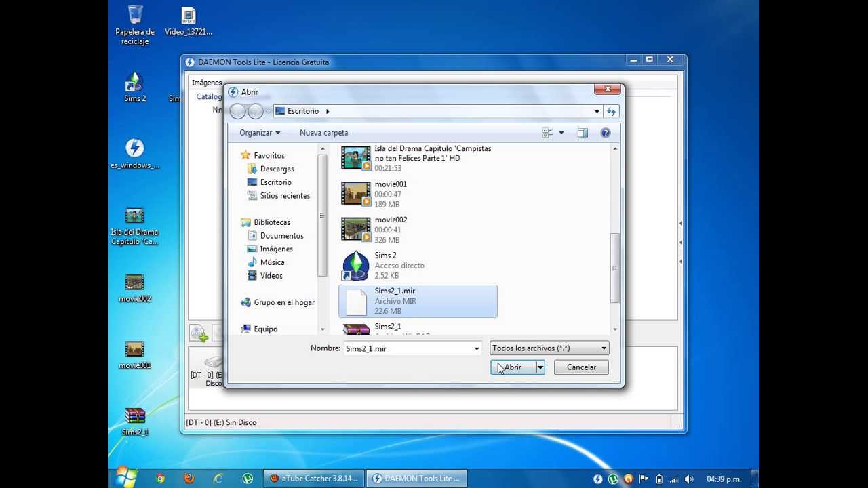Go back in the Abrir dialog
868x488 pixels.
click(x=238, y=111)
